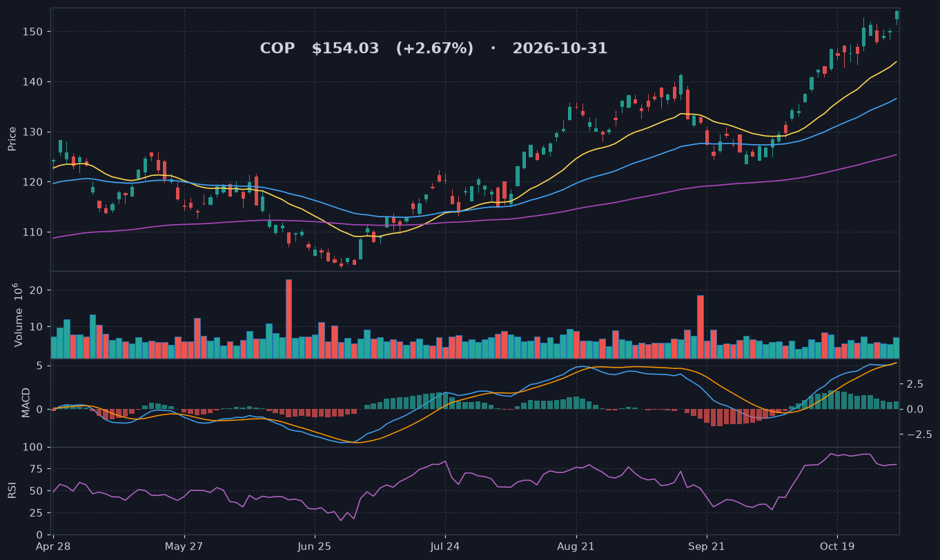Viewport: 940px width, 560px height.
Task: Select the May 27 date label
Action: tap(184, 546)
